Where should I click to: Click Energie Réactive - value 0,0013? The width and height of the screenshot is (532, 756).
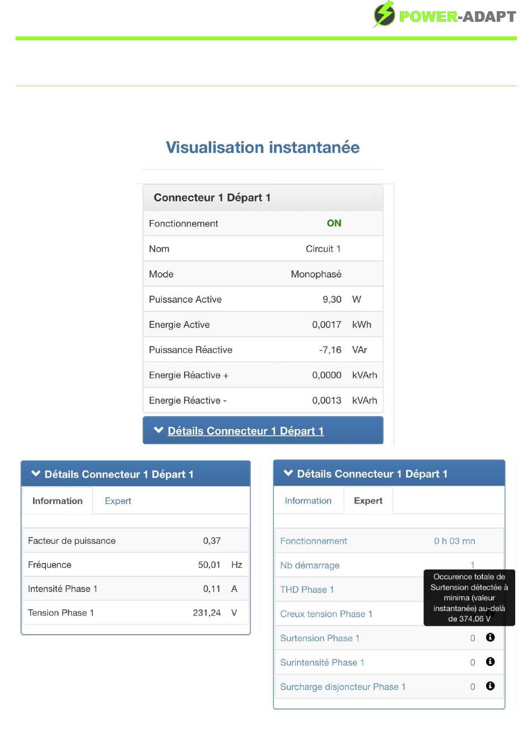click(327, 400)
